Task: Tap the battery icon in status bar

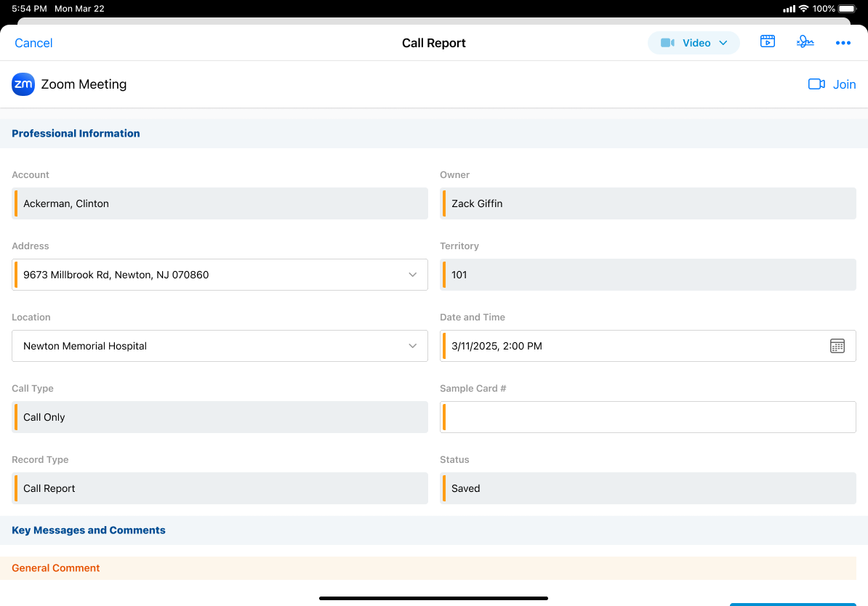Action: coord(847,9)
